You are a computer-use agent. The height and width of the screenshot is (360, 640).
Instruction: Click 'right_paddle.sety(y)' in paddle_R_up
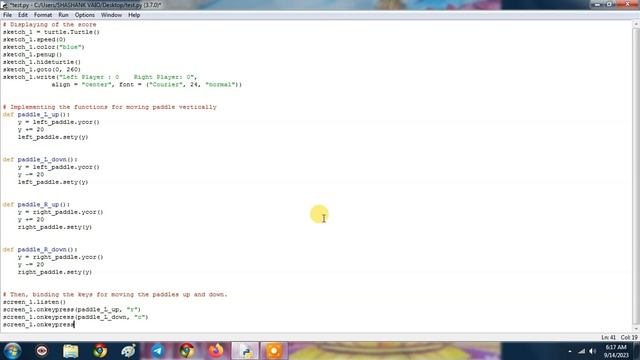tap(55, 227)
